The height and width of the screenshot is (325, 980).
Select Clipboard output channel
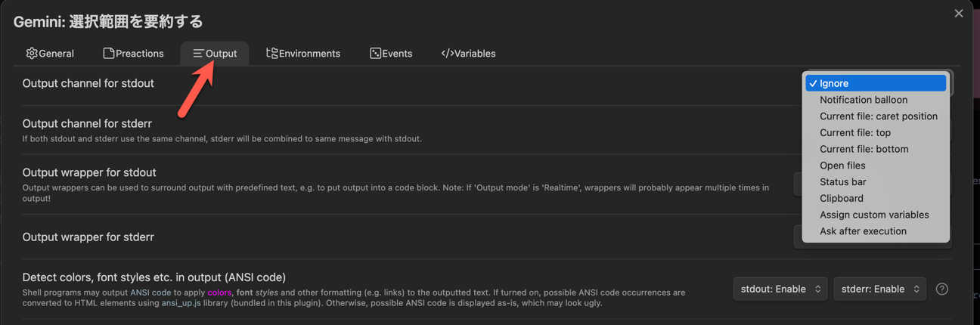click(x=841, y=198)
